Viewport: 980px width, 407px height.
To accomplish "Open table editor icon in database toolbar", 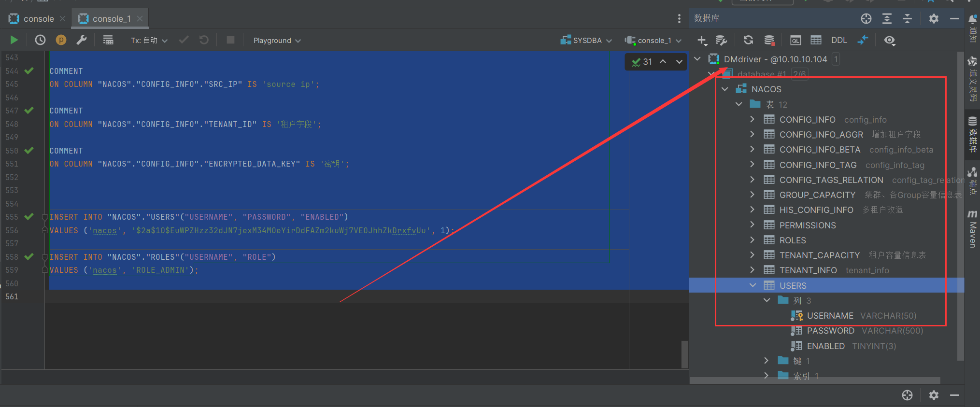I will click(x=816, y=40).
